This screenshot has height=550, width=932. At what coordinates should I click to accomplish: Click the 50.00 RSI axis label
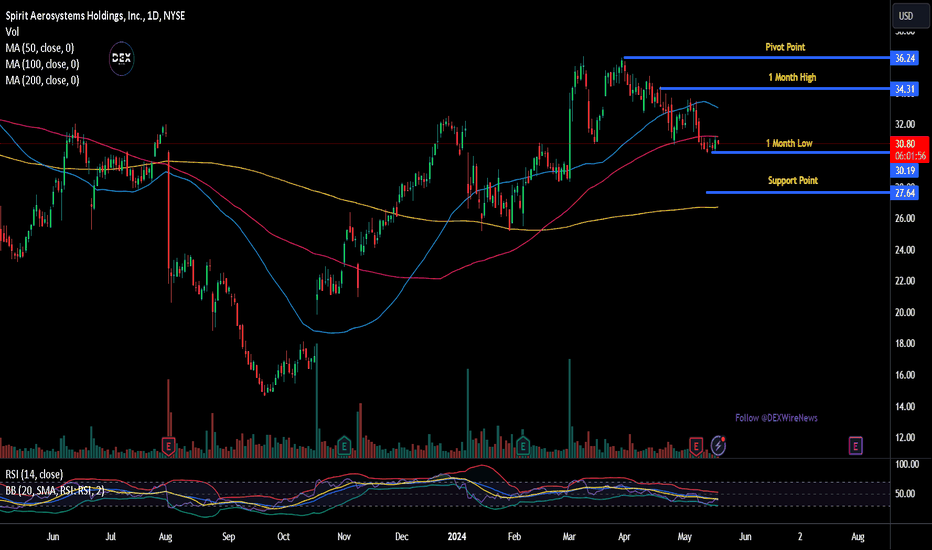(x=905, y=494)
